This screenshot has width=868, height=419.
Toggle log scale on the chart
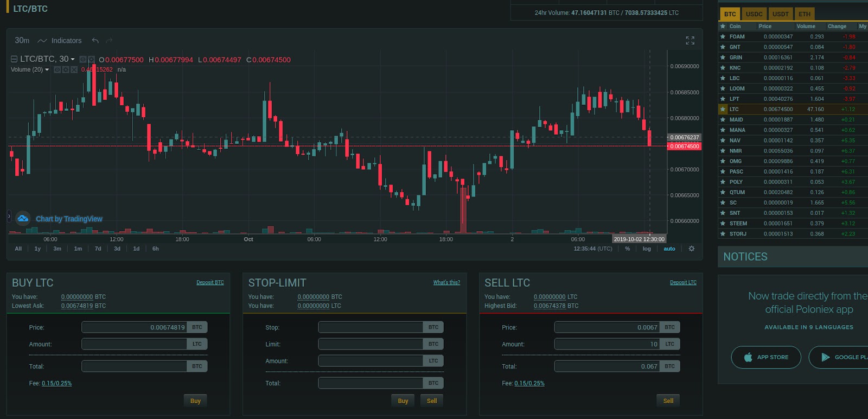(x=647, y=249)
